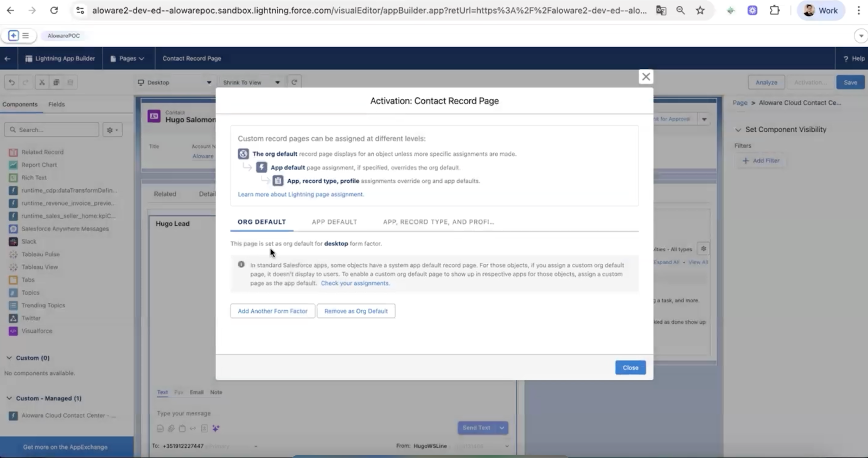Click the Save button
Image resolution: width=868 pixels, height=458 pixels.
click(850, 82)
